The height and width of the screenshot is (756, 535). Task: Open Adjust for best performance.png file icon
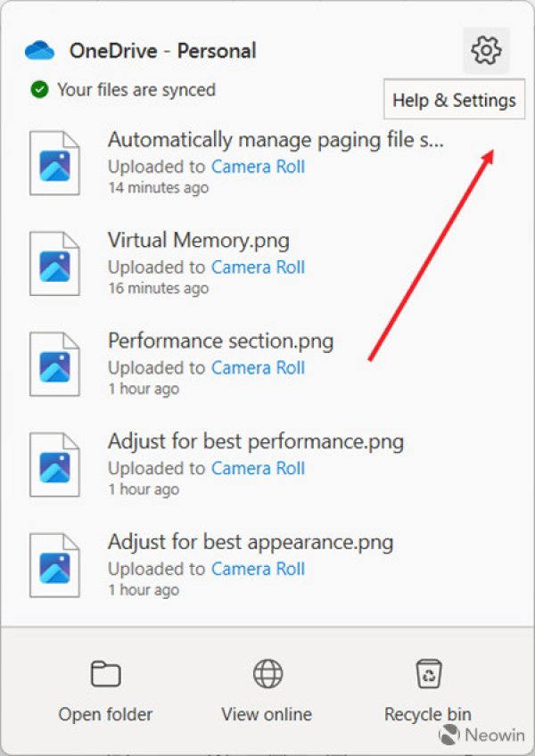[54, 464]
